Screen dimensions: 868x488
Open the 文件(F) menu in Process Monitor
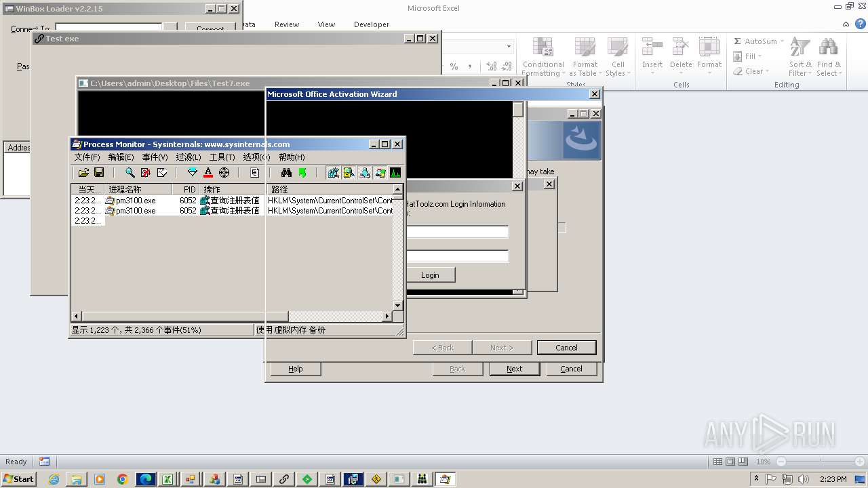pyautogui.click(x=87, y=157)
